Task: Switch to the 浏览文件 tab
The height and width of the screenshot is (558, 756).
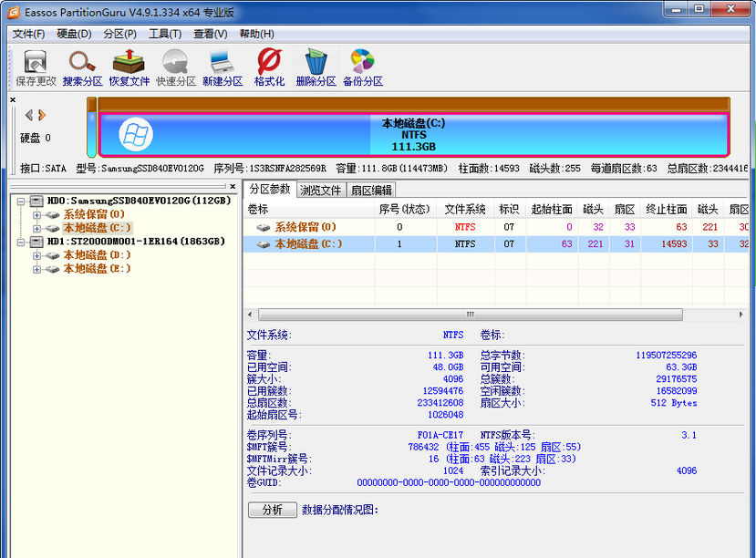Action: 320,190
